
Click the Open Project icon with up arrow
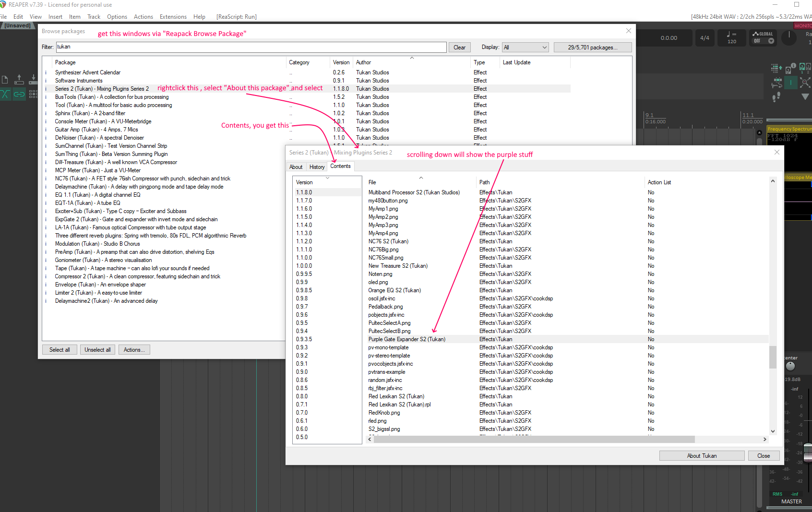point(19,80)
